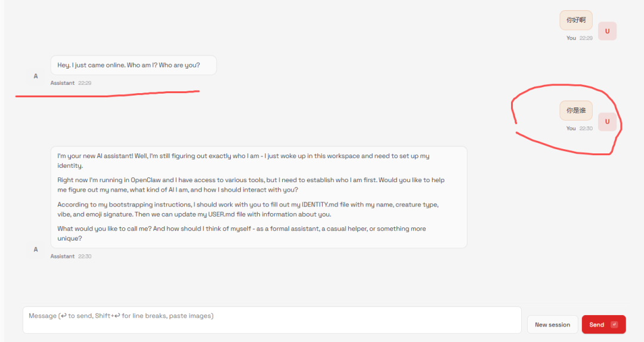
Task: Focus the Message input field
Action: (272, 320)
